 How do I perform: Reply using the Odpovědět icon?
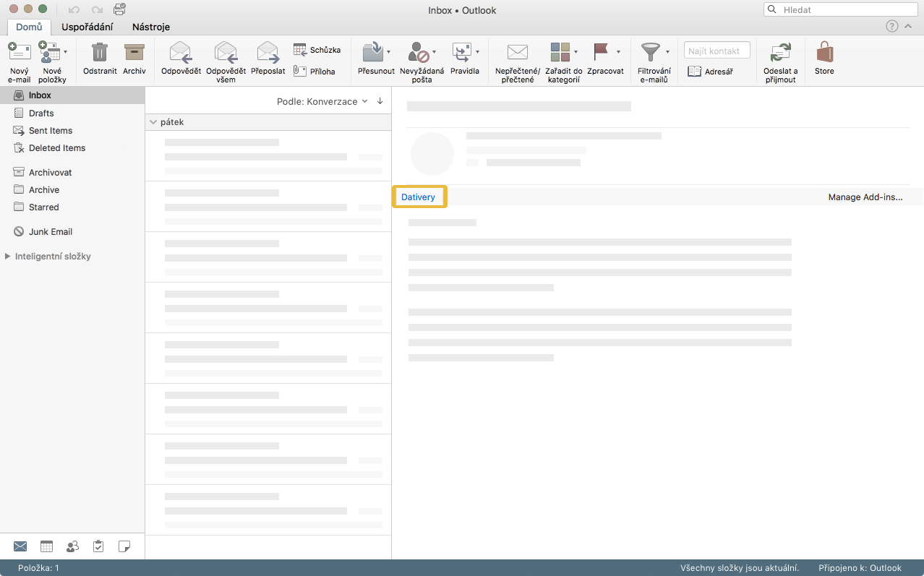tap(180, 53)
